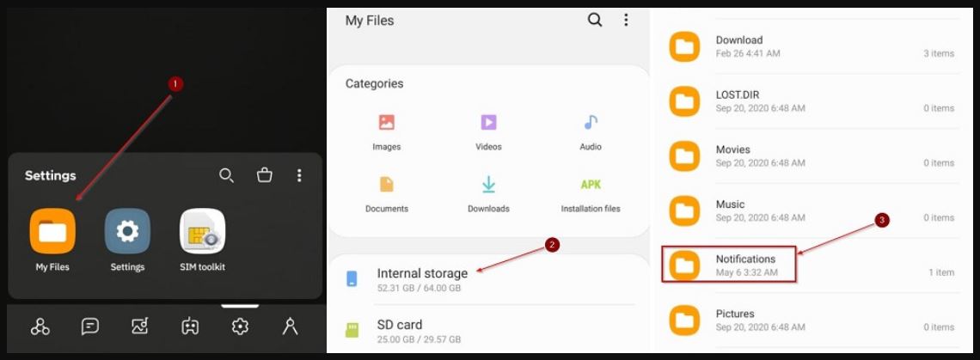
Task: Launch the SIM toolkit app icon
Action: 203,230
